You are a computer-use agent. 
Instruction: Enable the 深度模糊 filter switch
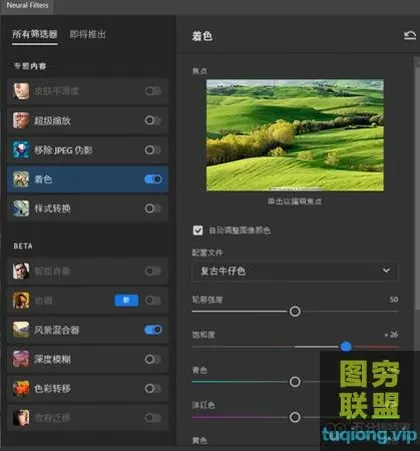tap(153, 359)
